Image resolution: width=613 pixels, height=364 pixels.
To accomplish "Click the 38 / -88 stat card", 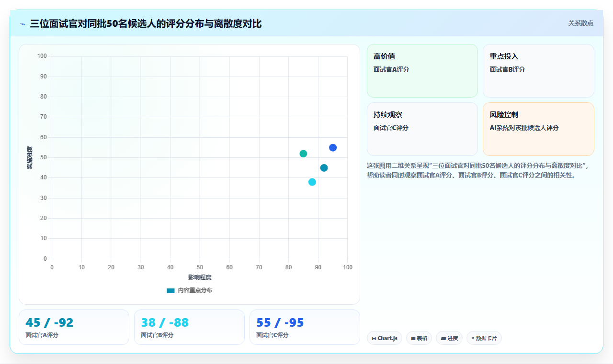I will [x=189, y=327].
